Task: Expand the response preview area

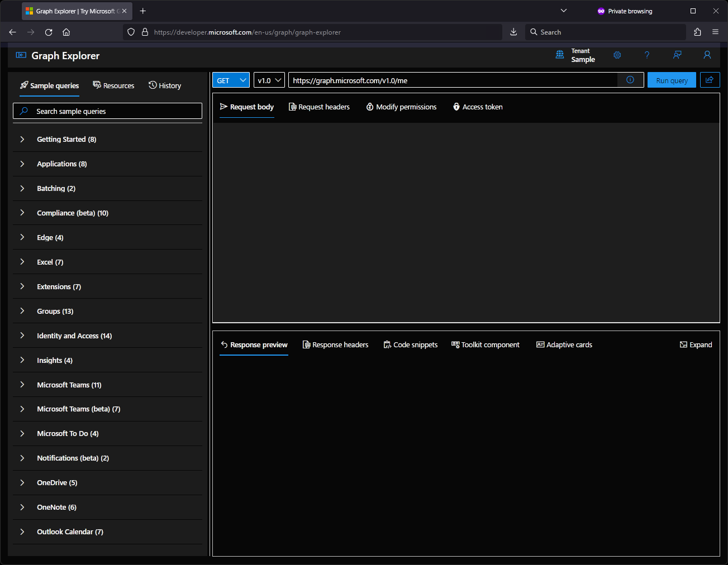Action: coord(696,344)
